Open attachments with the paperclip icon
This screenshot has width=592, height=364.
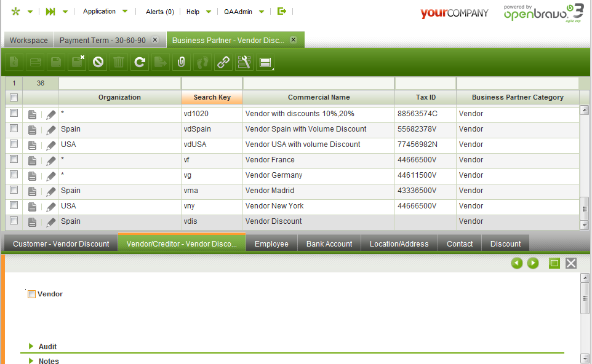181,62
